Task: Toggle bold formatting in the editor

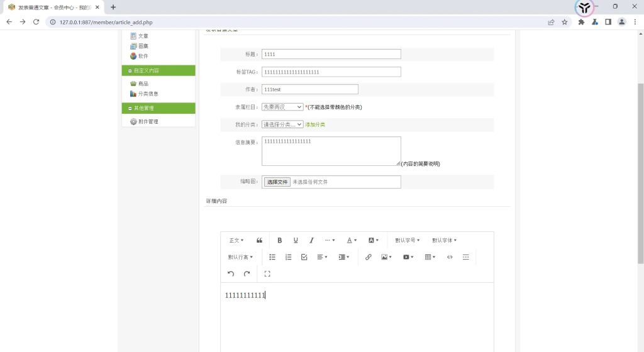Action: (x=280, y=240)
